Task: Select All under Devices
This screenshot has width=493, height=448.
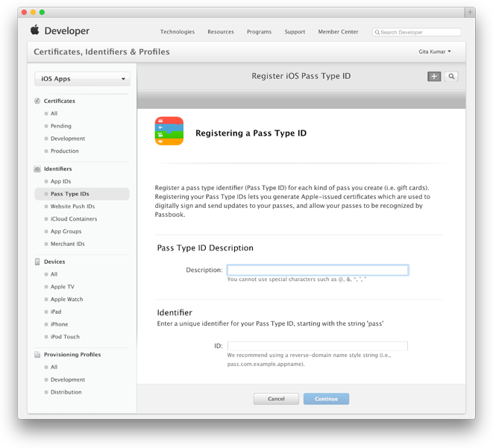Action: [54, 274]
